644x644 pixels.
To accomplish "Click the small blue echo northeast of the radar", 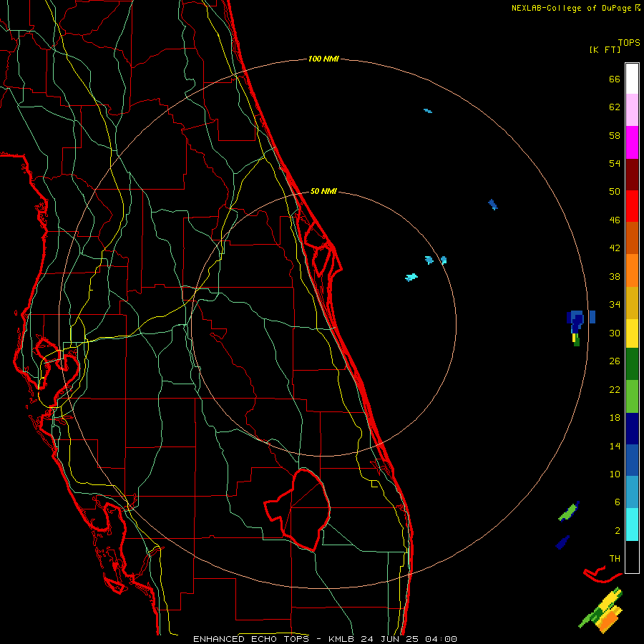I will 493,204.
